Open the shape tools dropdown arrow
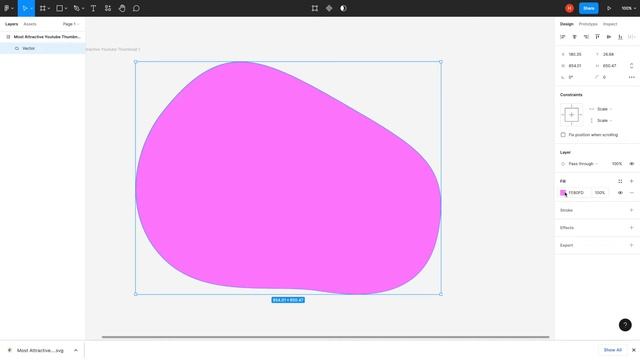 pyautogui.click(x=66, y=9)
